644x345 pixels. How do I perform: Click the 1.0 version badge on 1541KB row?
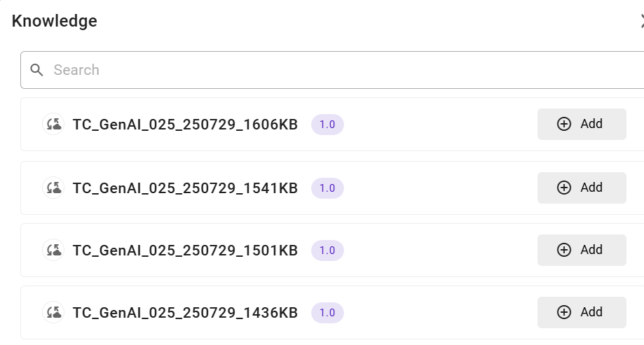pos(327,188)
